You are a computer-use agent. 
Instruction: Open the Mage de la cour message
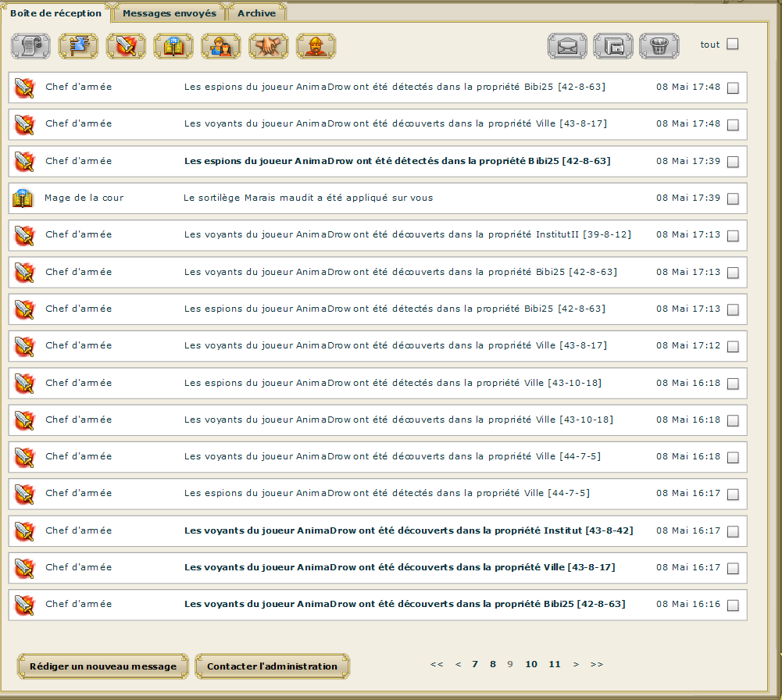coord(308,198)
